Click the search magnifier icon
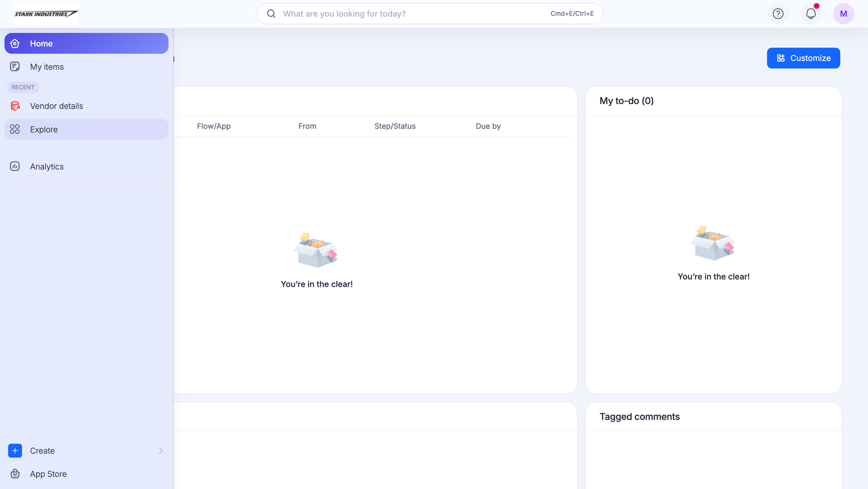 point(271,14)
